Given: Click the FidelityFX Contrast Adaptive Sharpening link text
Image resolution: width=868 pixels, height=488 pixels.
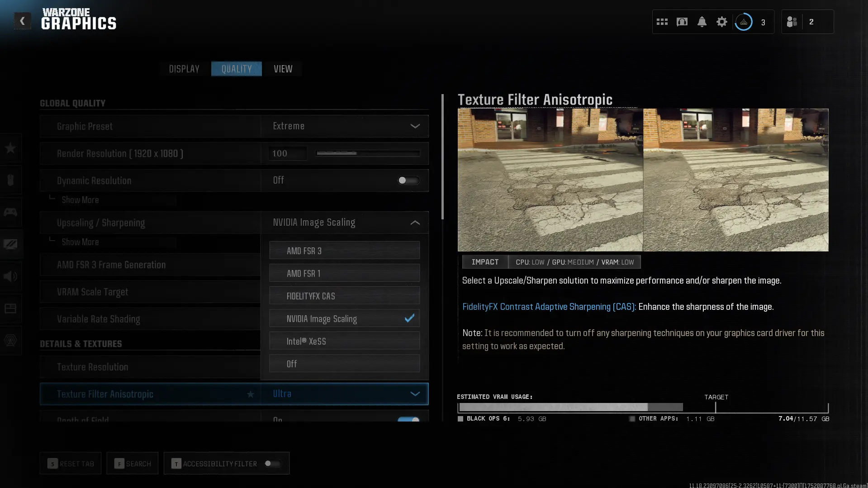Looking at the screenshot, I should pyautogui.click(x=549, y=307).
